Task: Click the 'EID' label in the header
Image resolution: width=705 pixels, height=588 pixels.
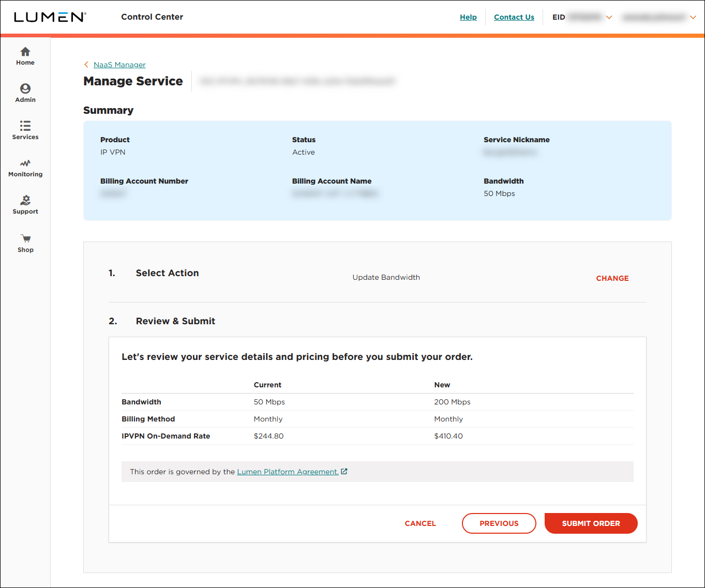Action: coord(559,17)
